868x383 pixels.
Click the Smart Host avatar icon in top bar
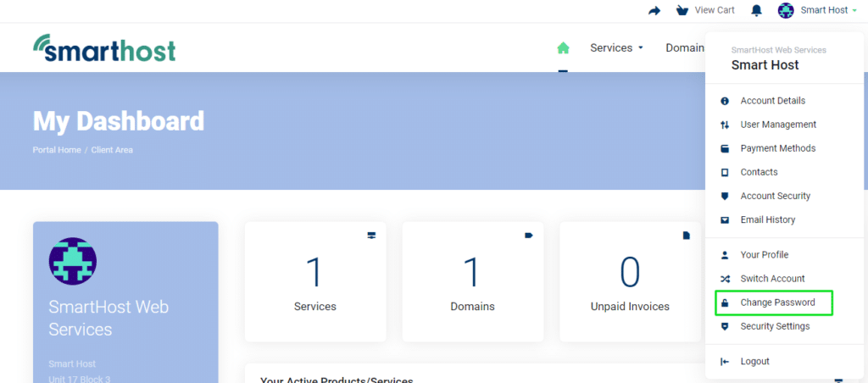click(x=786, y=10)
